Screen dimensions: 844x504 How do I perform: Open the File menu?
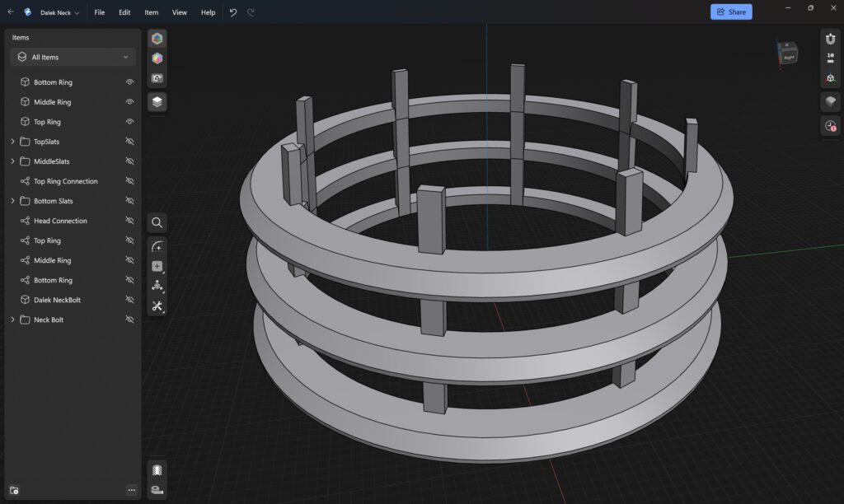(99, 12)
